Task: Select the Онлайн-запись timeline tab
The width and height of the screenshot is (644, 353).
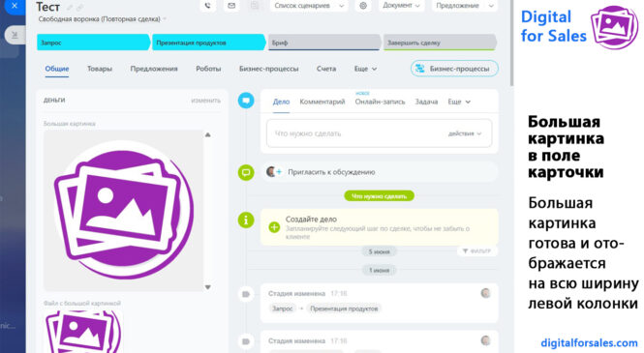Action: click(x=380, y=102)
